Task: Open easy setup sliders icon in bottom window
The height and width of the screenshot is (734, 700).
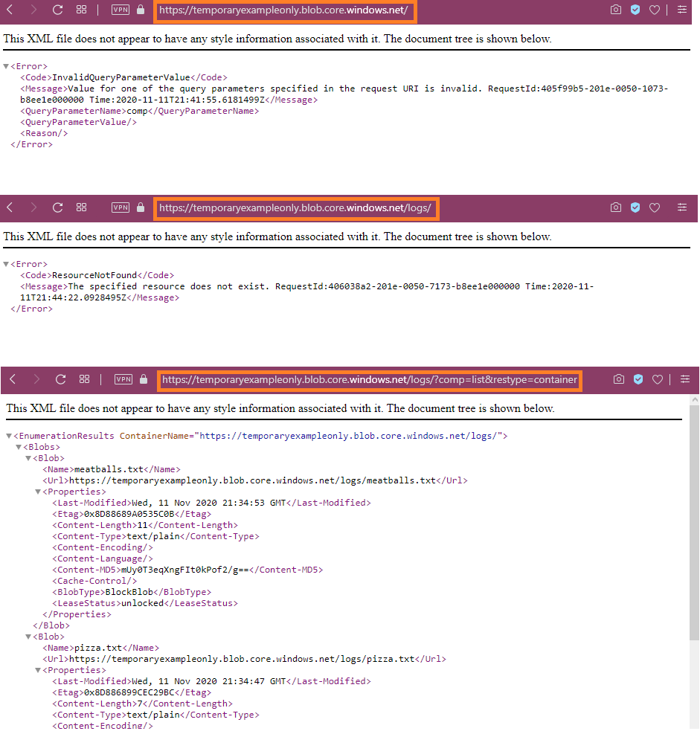Action: (685, 379)
